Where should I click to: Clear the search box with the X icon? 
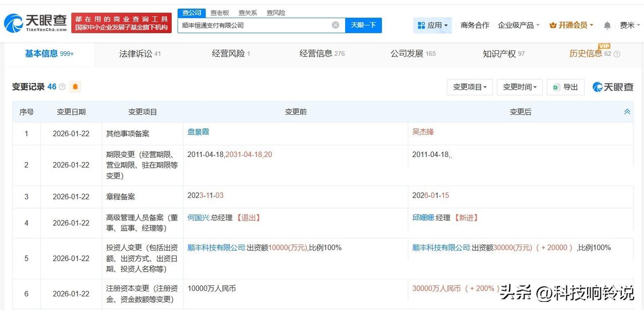pos(335,25)
